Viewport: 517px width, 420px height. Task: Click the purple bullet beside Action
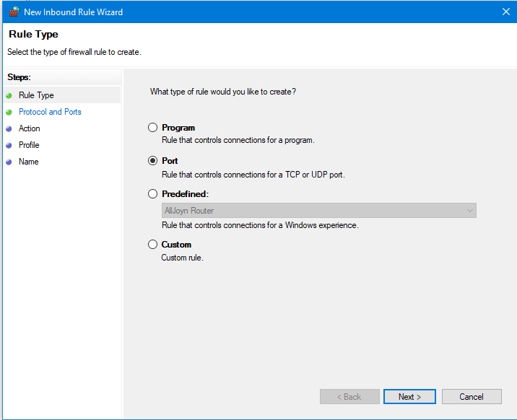(9, 128)
